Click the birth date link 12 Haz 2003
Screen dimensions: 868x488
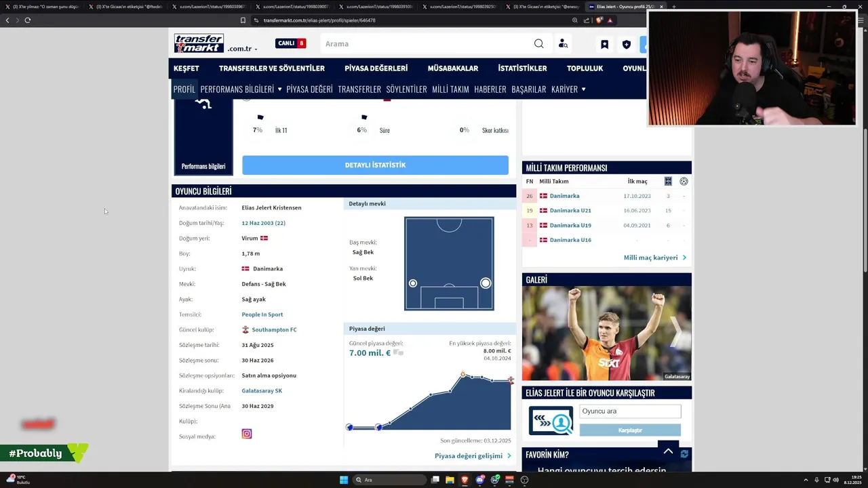[263, 223]
